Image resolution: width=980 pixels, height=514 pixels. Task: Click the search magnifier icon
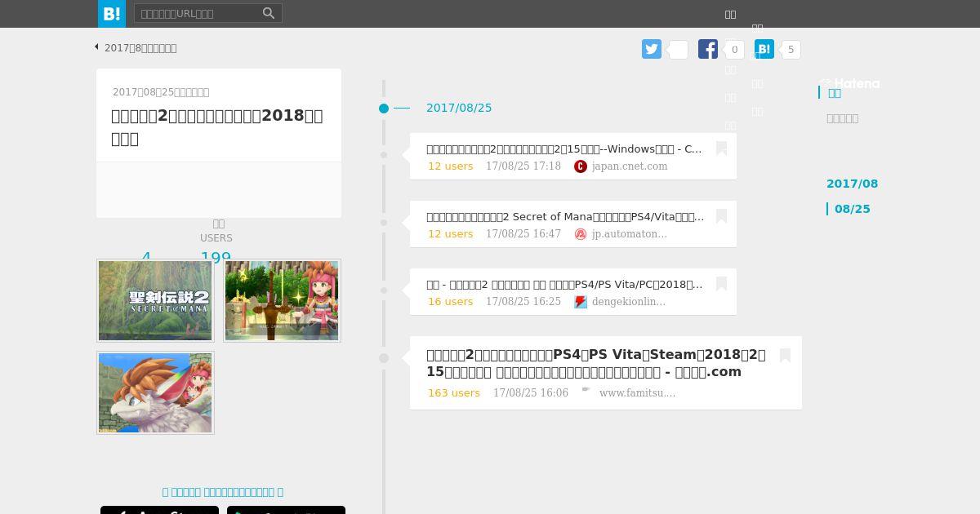(269, 13)
